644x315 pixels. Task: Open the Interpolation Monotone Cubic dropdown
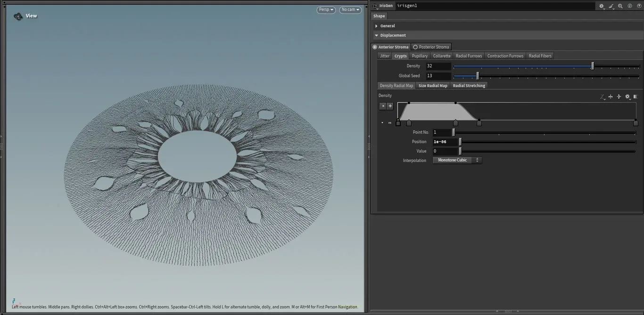[x=457, y=160]
